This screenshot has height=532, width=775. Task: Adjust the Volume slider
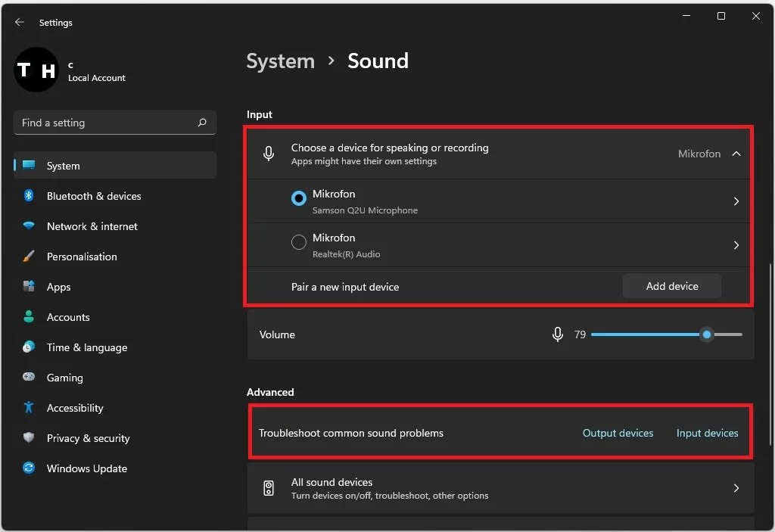point(706,334)
